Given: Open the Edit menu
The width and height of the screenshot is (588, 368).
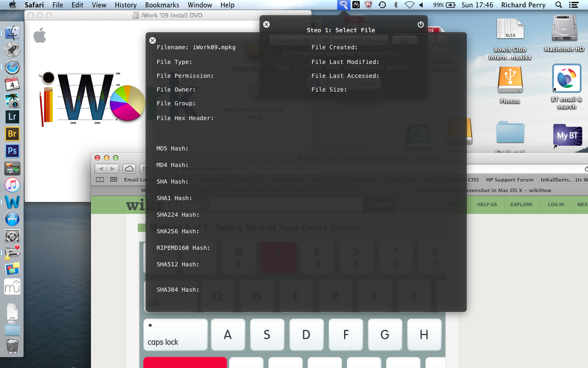Looking at the screenshot, I should pos(78,5).
